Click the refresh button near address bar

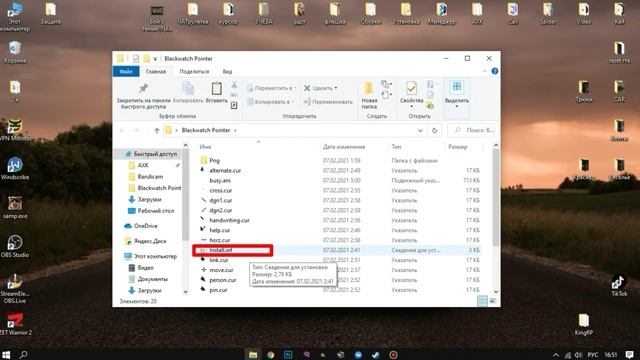(x=435, y=130)
